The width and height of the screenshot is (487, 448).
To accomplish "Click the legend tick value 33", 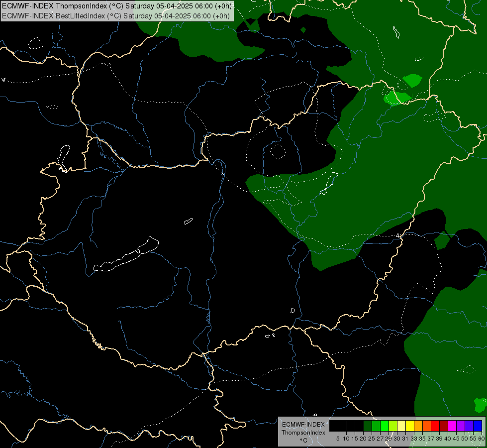I will coord(414,439).
